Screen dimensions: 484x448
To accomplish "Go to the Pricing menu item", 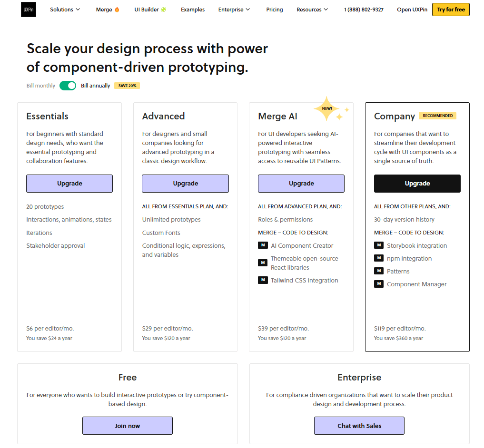I will [275, 9].
